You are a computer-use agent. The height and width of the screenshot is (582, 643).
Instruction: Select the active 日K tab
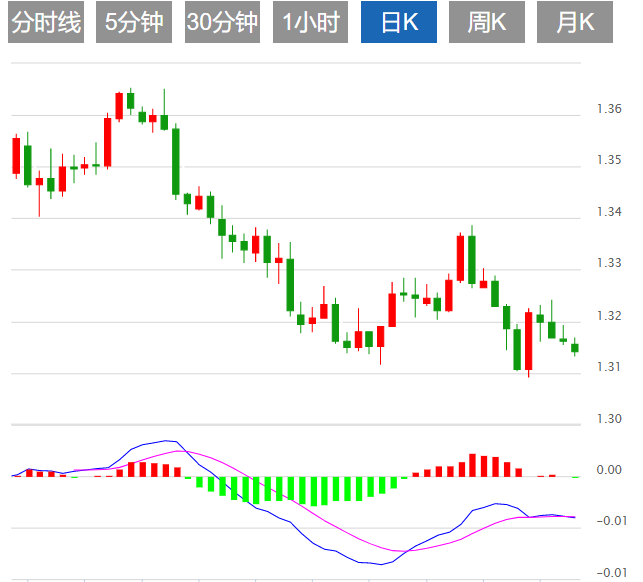399,22
